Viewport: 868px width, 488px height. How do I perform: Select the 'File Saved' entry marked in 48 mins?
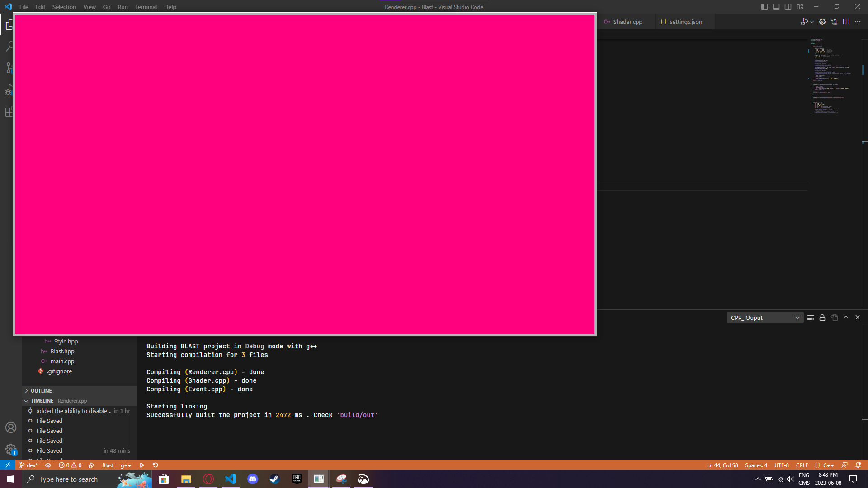[x=80, y=451]
